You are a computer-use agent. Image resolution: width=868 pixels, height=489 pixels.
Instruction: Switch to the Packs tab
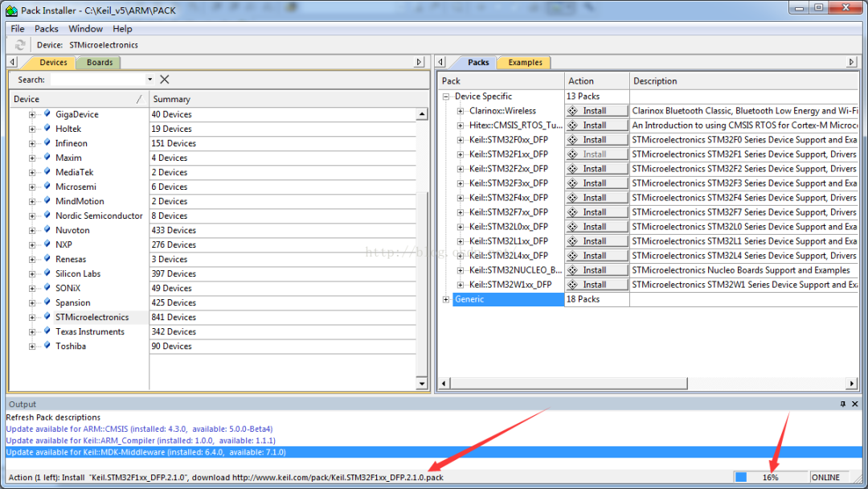point(478,63)
